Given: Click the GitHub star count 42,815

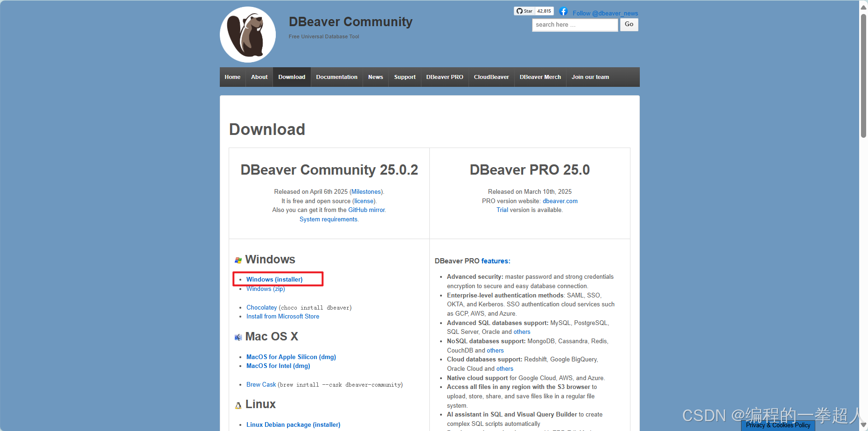Looking at the screenshot, I should 544,11.
